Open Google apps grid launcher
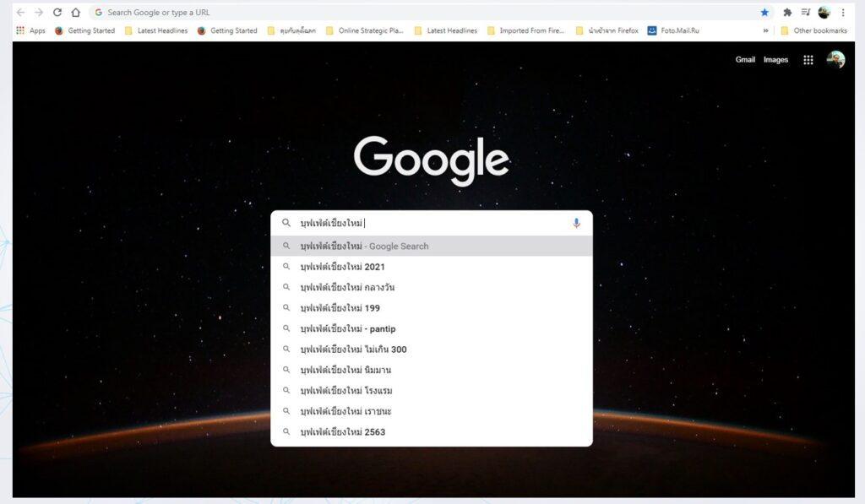 808,60
